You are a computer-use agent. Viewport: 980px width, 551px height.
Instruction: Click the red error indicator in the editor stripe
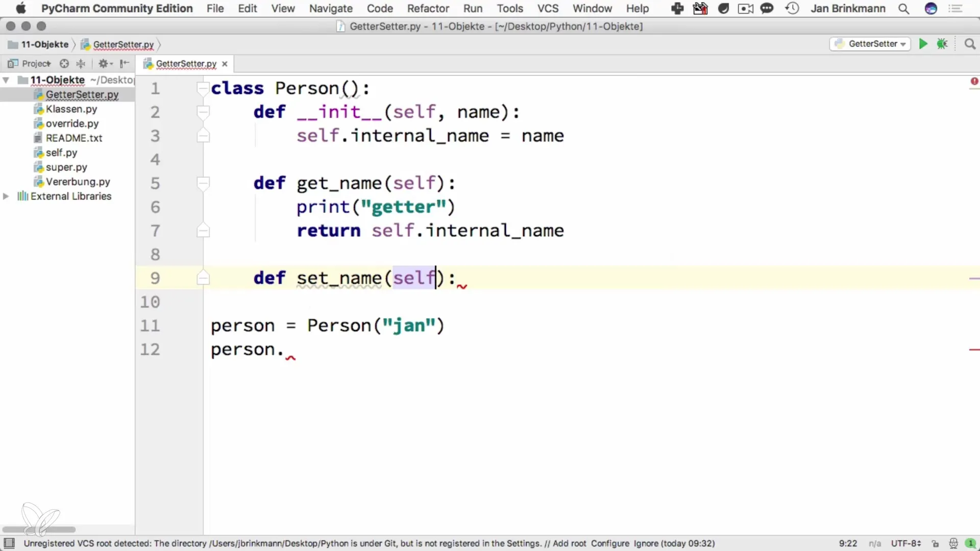974,81
